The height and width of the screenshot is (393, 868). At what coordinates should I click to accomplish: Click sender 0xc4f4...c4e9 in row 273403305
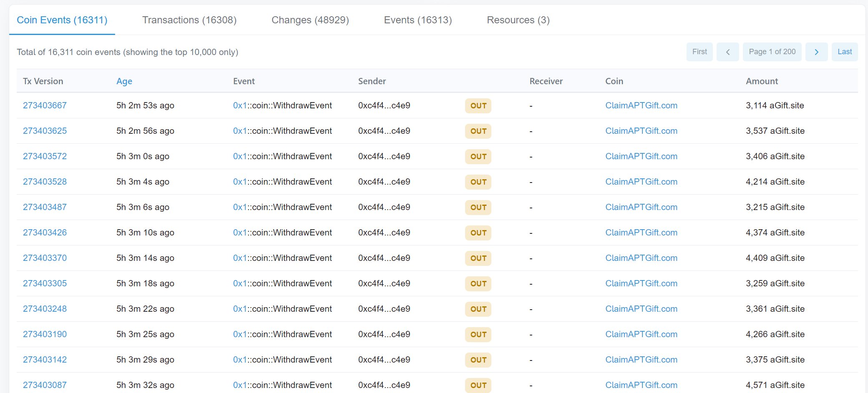pos(384,283)
